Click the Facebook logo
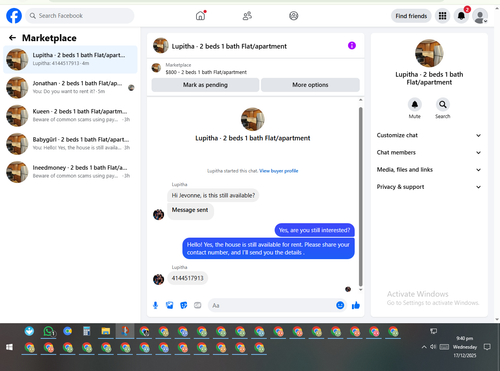This screenshot has width=500, height=371. 14,16
